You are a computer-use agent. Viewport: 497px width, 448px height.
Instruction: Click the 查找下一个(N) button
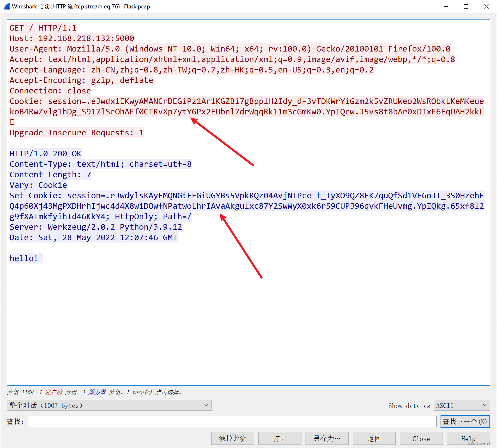465,421
